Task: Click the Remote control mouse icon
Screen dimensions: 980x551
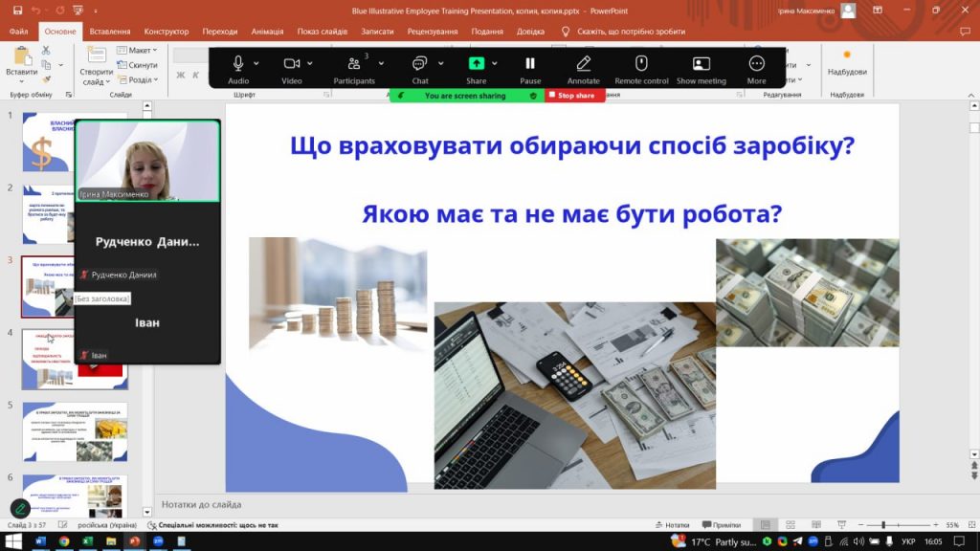Action: tap(641, 63)
